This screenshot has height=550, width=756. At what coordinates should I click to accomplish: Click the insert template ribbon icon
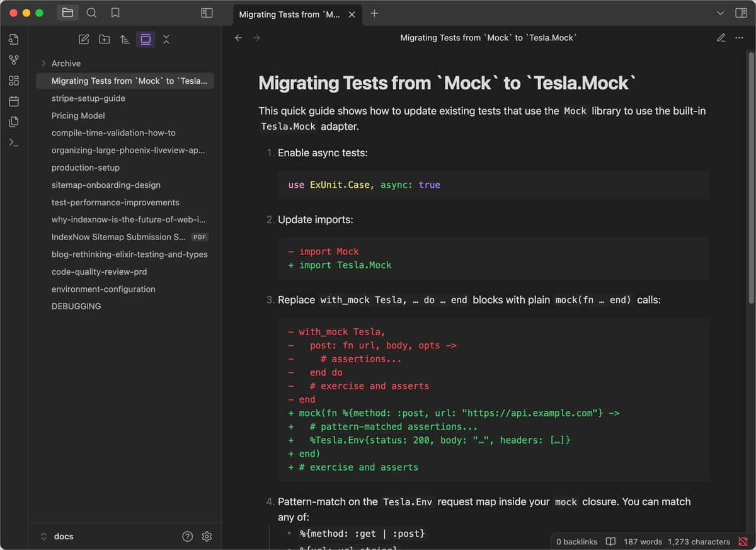click(14, 122)
